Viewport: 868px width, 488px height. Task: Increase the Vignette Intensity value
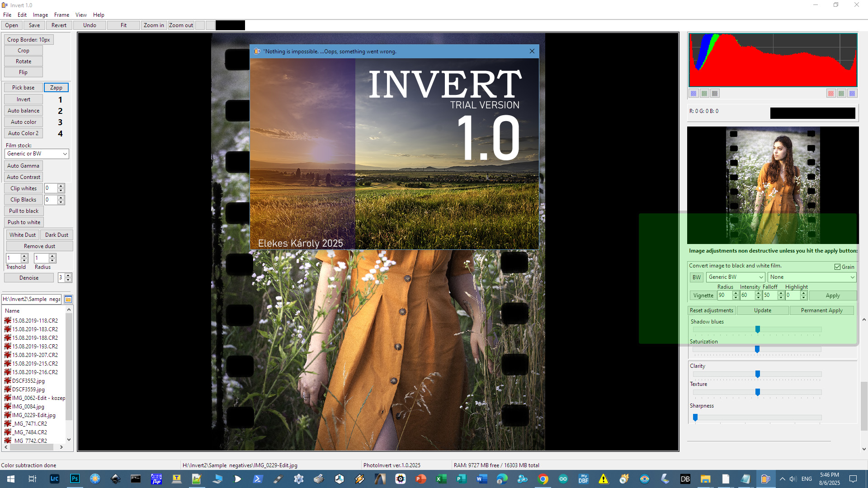tap(758, 293)
